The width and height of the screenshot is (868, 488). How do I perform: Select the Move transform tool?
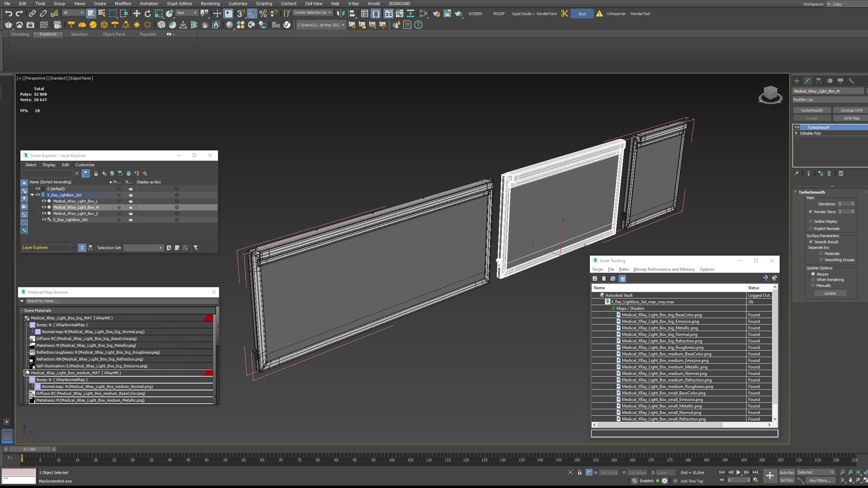137,14
